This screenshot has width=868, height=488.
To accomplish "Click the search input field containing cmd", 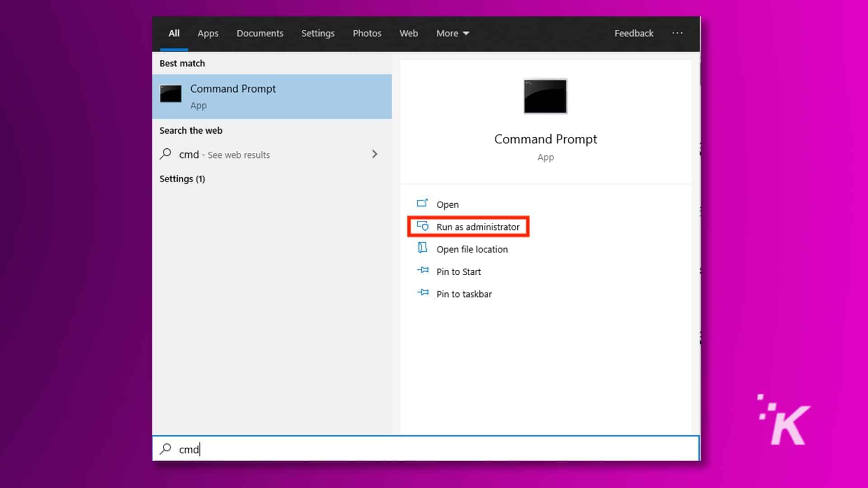I will click(x=426, y=449).
